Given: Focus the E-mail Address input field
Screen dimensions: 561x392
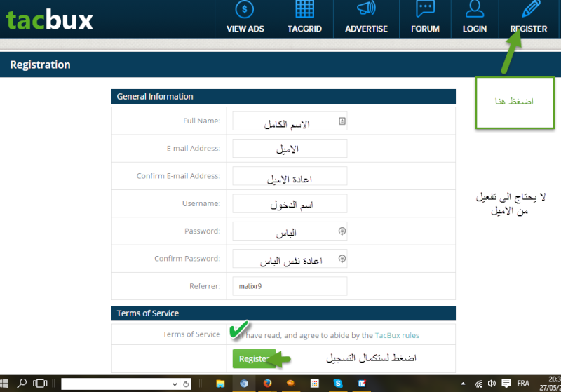Looking at the screenshot, I should pyautogui.click(x=290, y=149).
